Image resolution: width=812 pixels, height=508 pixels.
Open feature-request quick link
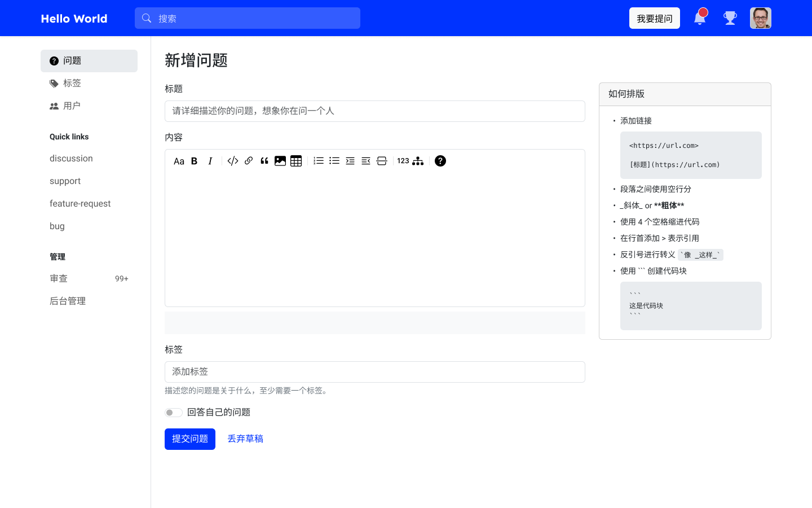(x=89, y=204)
